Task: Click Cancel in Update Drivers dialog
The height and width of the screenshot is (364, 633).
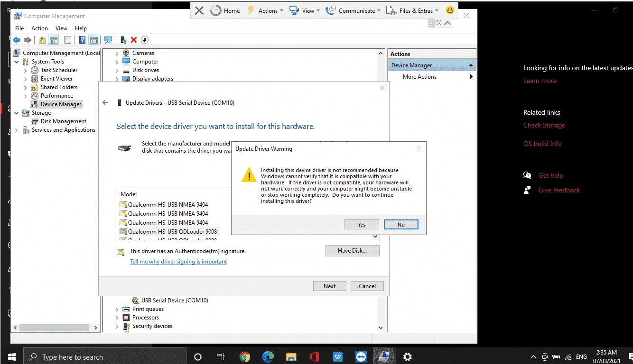Action: [x=367, y=286]
